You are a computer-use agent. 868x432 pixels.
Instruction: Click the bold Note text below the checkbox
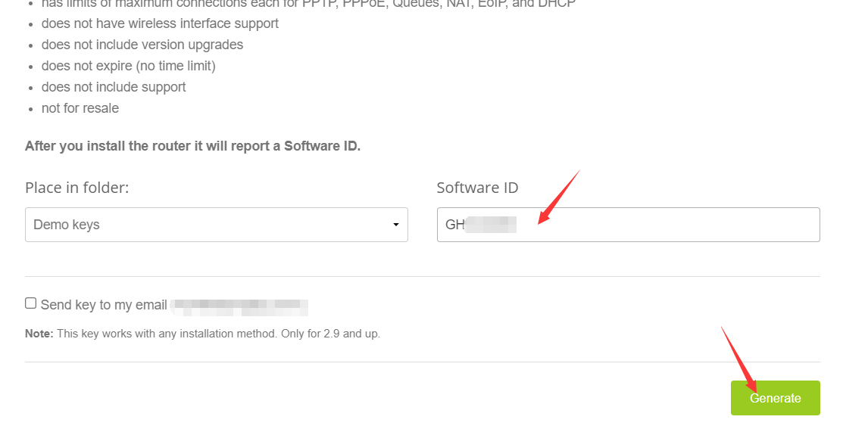click(x=39, y=334)
